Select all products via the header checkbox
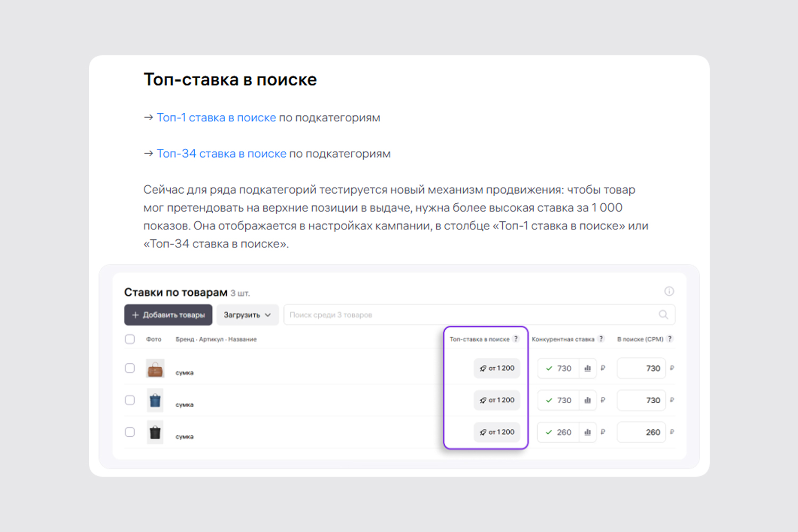 coord(130,339)
